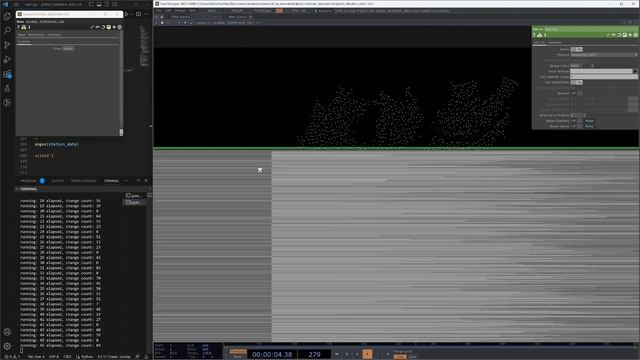Click rightmost round icon on green panel header
This screenshot has height=360, width=640.
[635, 35]
